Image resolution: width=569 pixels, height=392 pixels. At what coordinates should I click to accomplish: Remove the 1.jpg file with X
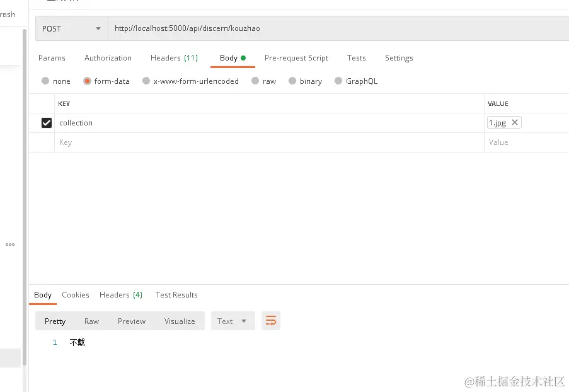coord(515,122)
